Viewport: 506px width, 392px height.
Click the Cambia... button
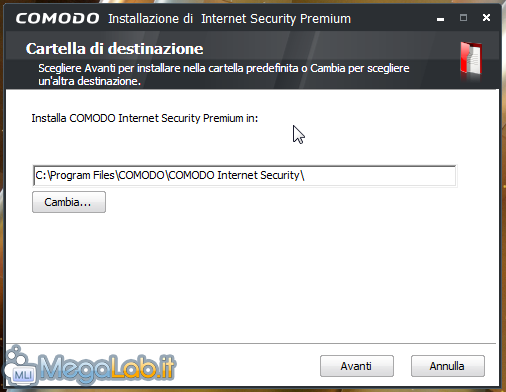point(69,202)
